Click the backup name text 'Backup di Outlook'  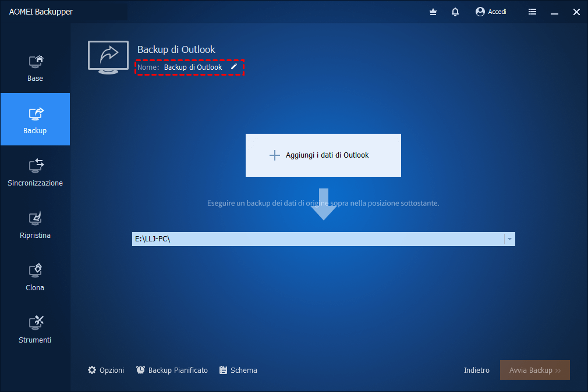click(x=193, y=67)
